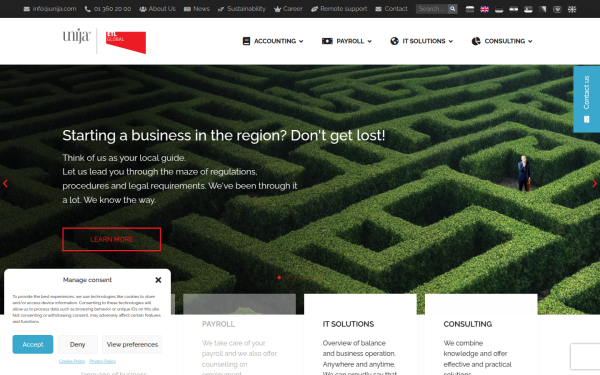Click the Sustainability leaf icon
Screen dimensions: 600x375
221,9
